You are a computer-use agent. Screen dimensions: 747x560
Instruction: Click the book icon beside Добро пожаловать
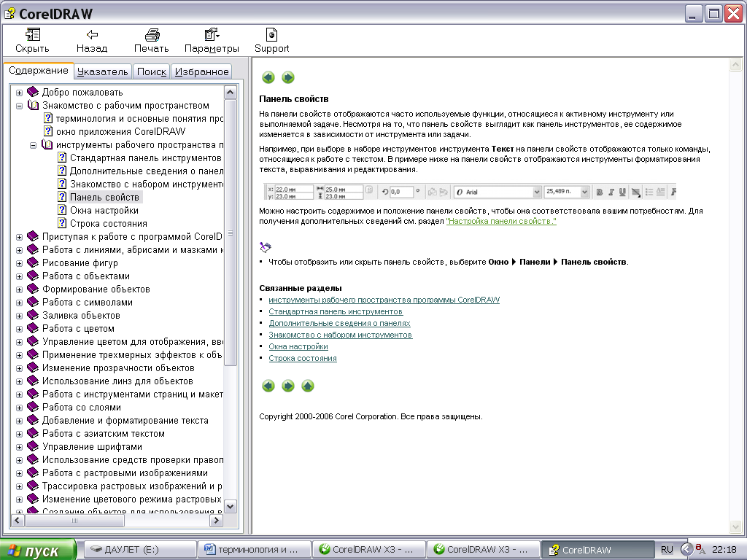click(33, 92)
